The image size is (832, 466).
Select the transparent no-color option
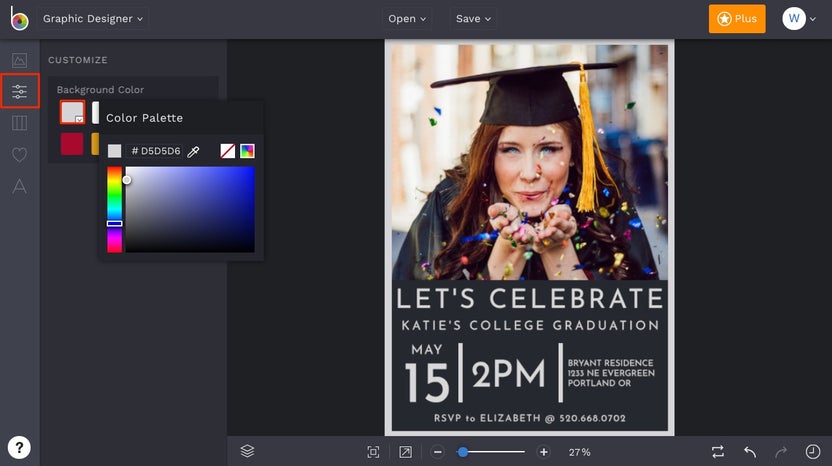click(228, 151)
